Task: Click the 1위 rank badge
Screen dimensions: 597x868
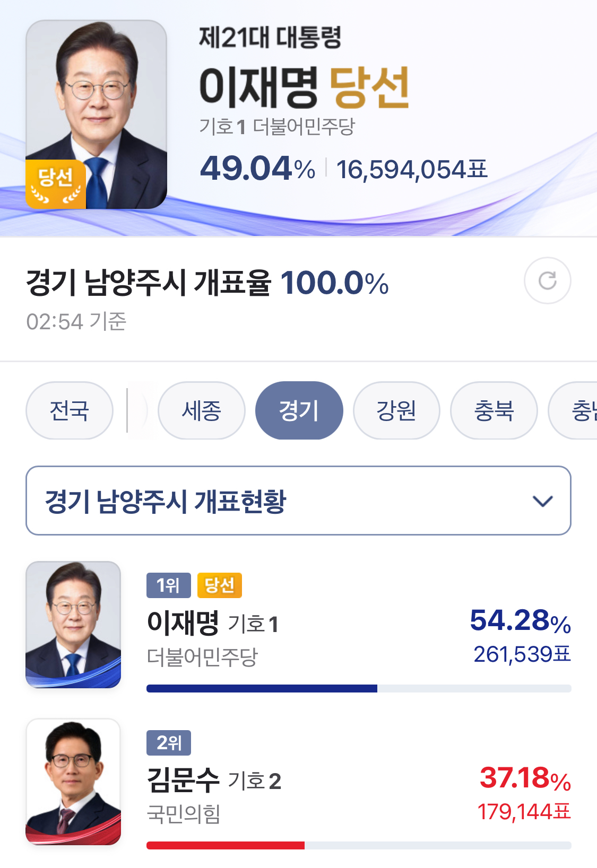Action: [168, 585]
